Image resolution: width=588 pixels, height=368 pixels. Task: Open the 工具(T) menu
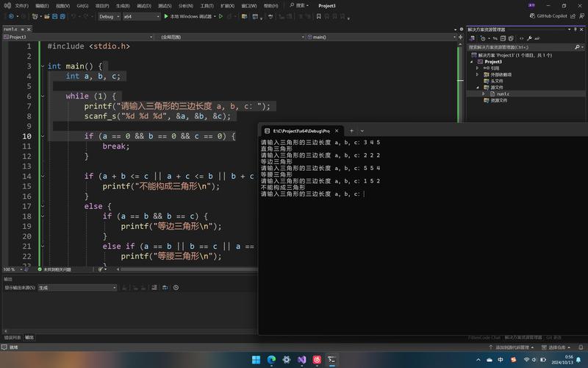207,6
